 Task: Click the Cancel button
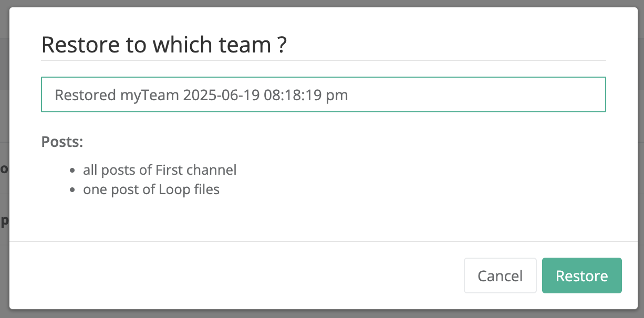coord(500,275)
